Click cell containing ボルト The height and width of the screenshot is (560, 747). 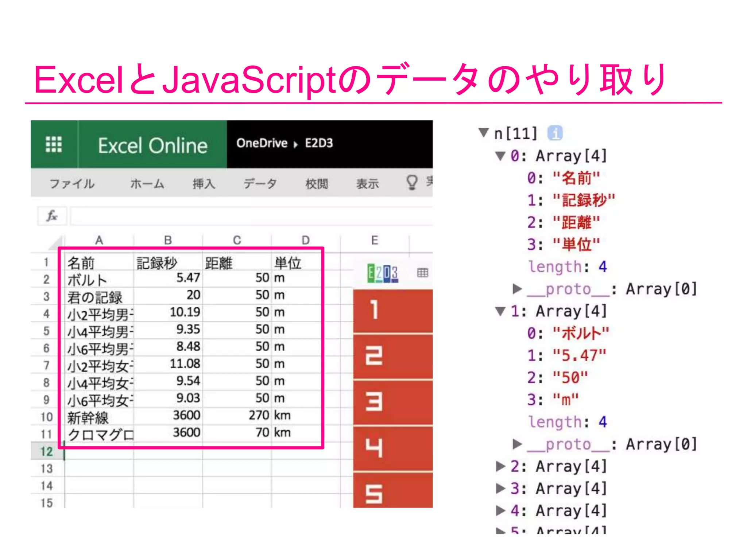99,279
